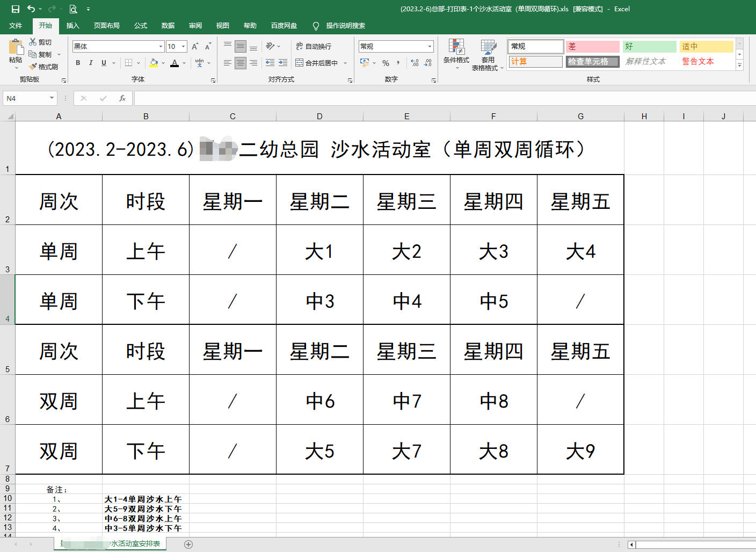756x552 pixels.
Task: Align cell text right
Action: [x=253, y=63]
